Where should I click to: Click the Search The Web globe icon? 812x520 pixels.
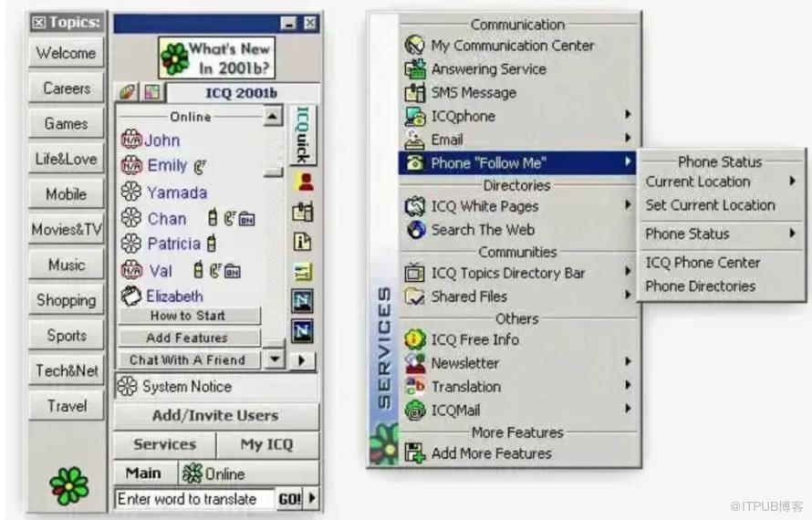pyautogui.click(x=415, y=230)
